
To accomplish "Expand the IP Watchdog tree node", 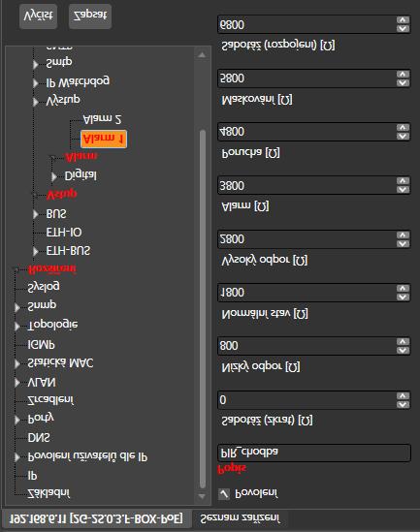I will pyautogui.click(x=36, y=82).
